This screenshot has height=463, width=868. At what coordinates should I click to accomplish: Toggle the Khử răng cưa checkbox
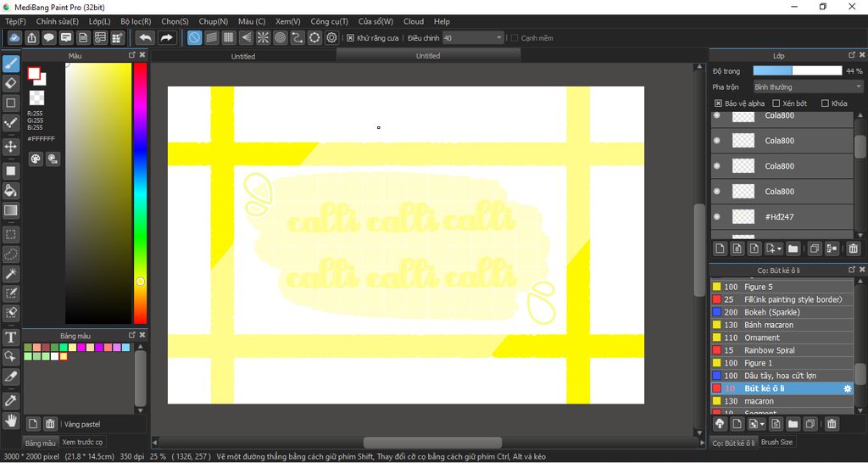[x=350, y=38]
